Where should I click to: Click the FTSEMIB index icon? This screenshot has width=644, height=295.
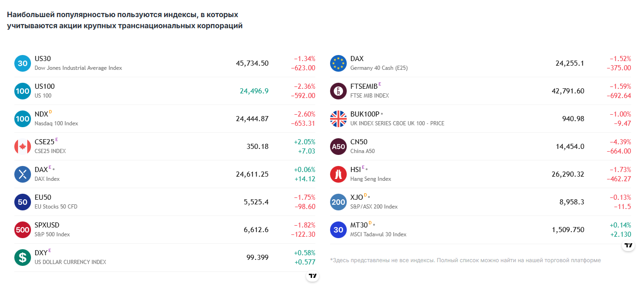(x=338, y=91)
